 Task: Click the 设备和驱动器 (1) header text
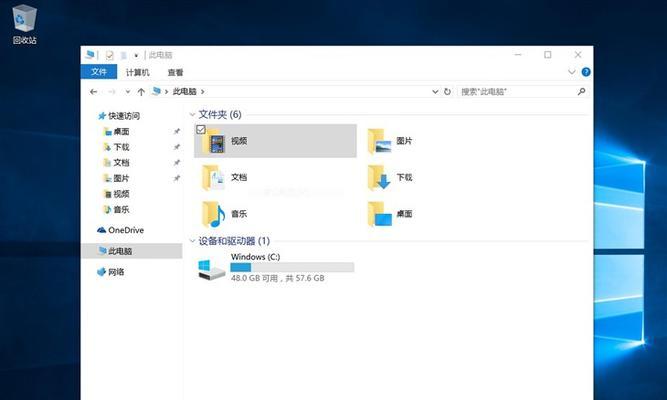pyautogui.click(x=234, y=241)
